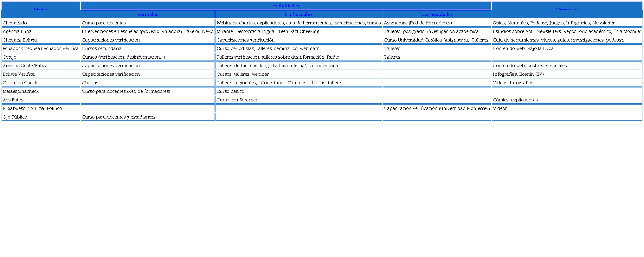
Task: Select the Malaespinacheck cell
Action: [41, 91]
